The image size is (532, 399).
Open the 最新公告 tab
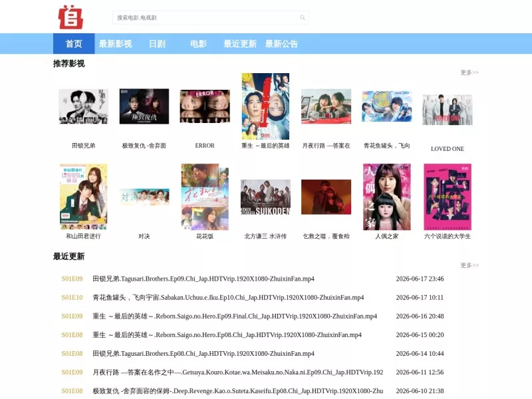coord(281,44)
